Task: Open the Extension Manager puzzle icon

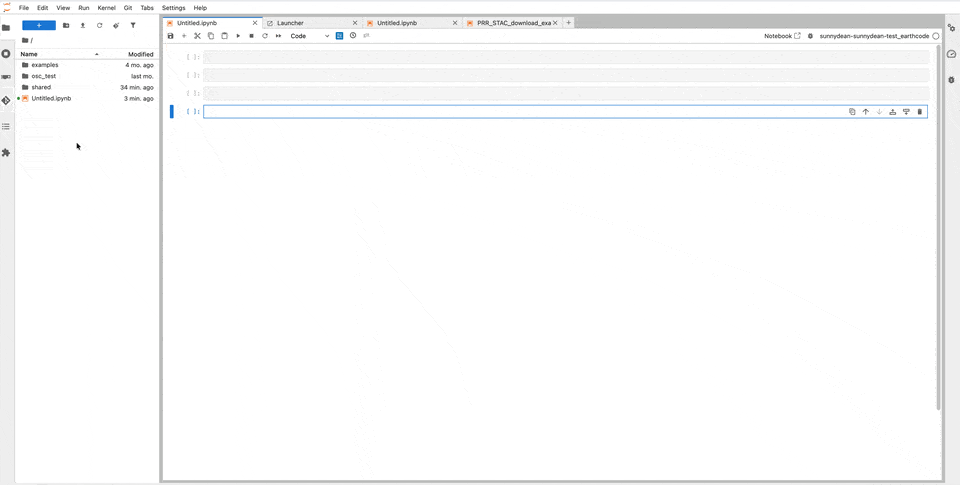Action: pos(6,153)
